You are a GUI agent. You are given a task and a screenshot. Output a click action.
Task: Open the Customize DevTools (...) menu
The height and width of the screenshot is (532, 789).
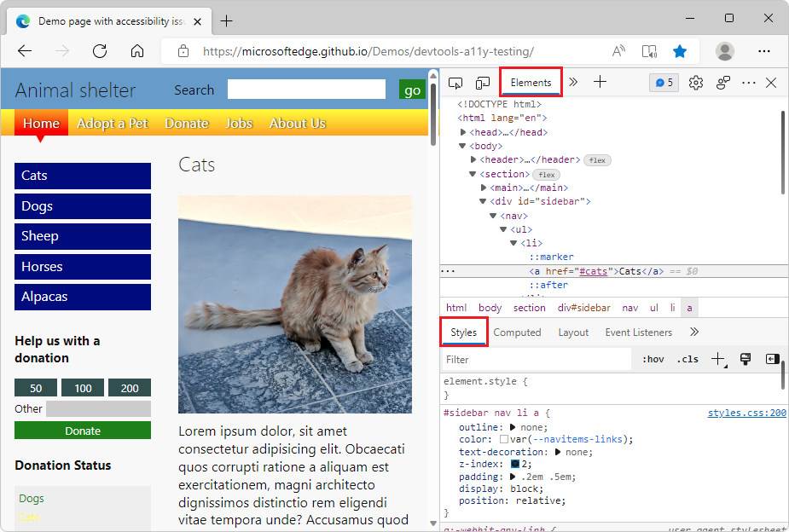tap(748, 83)
